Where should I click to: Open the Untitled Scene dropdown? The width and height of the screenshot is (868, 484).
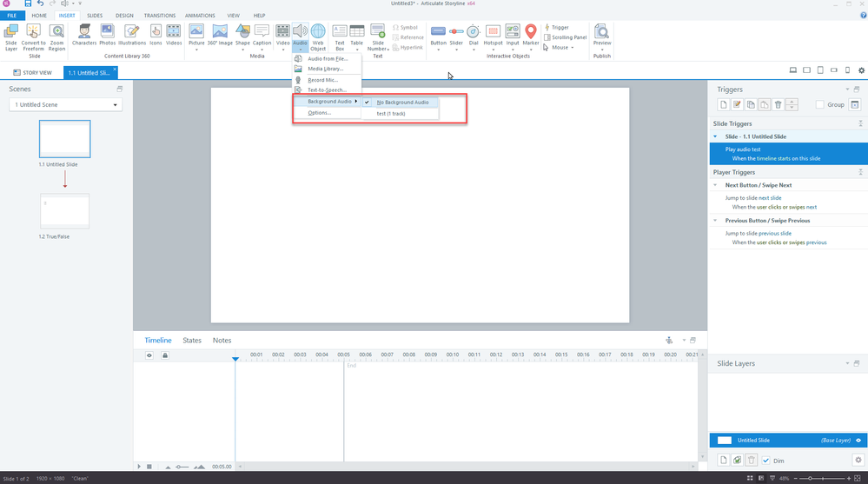pos(65,105)
